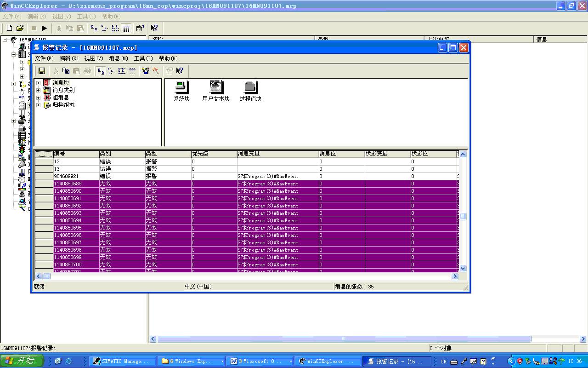Click the WinCCExplorer horizontal scrollbar thumb
This screenshot has height=368, width=588.
344,339
